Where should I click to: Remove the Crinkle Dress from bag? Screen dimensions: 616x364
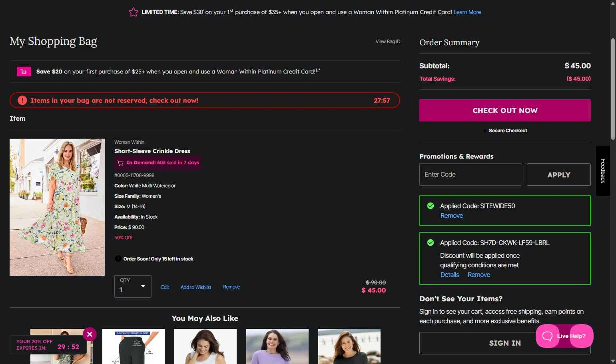(231, 287)
